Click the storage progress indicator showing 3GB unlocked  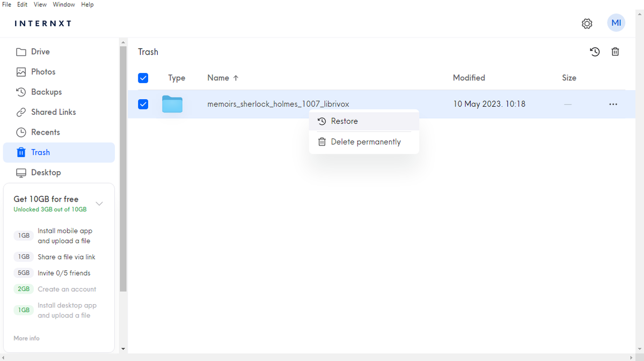[x=51, y=209]
